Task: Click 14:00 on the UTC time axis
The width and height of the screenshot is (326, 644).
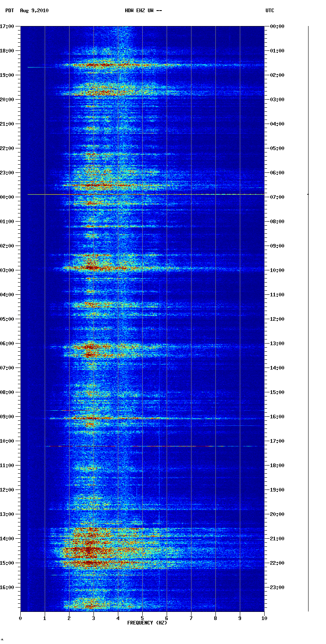Action: pyautogui.click(x=277, y=368)
